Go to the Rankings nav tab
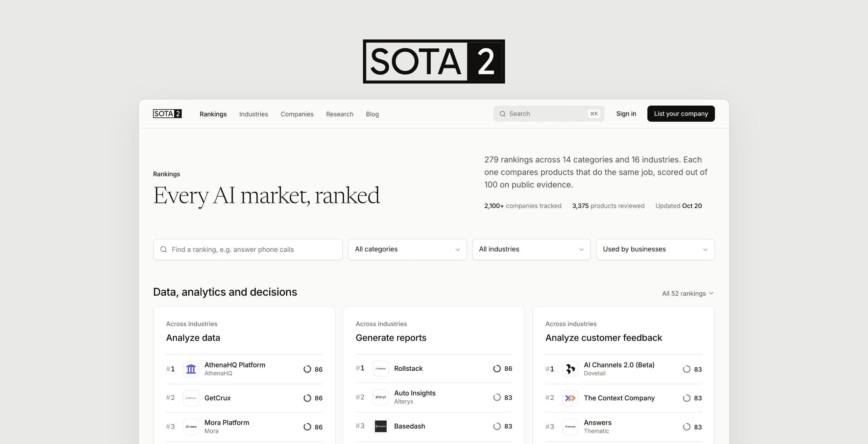 tap(213, 114)
